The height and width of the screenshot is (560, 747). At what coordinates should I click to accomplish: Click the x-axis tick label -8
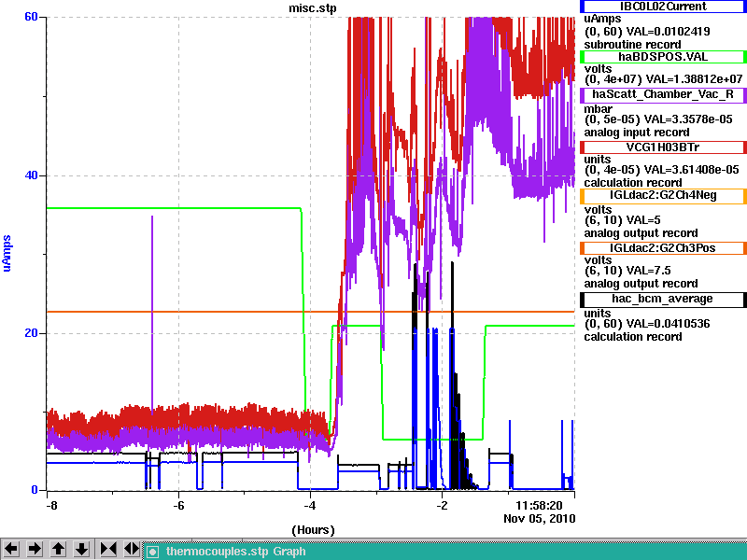51,505
